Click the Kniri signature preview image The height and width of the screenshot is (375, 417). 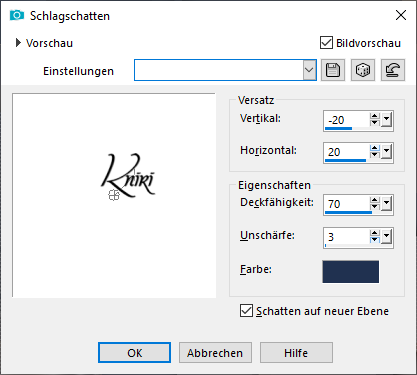(128, 175)
